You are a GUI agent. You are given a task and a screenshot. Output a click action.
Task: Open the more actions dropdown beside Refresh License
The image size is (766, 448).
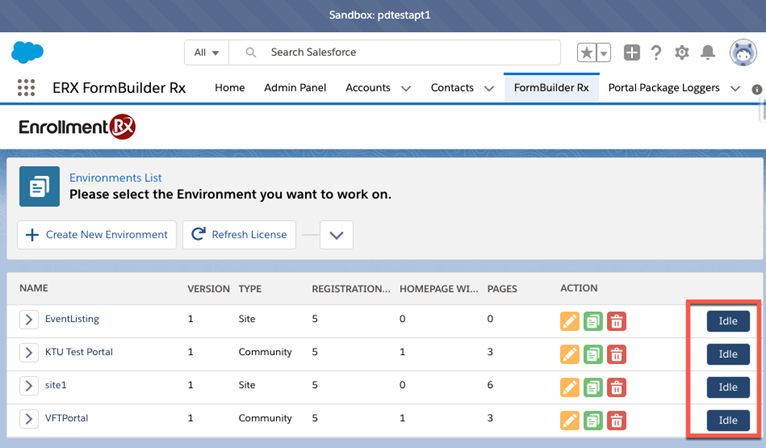[336, 235]
